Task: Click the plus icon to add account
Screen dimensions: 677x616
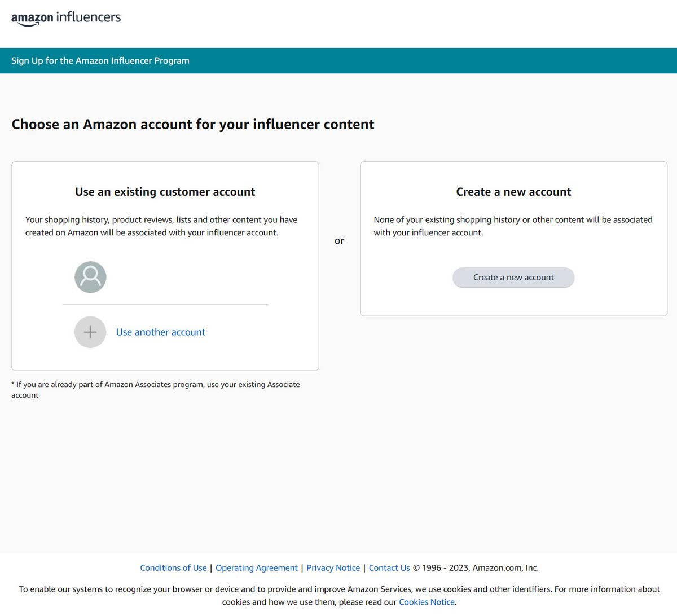Action: (x=90, y=332)
